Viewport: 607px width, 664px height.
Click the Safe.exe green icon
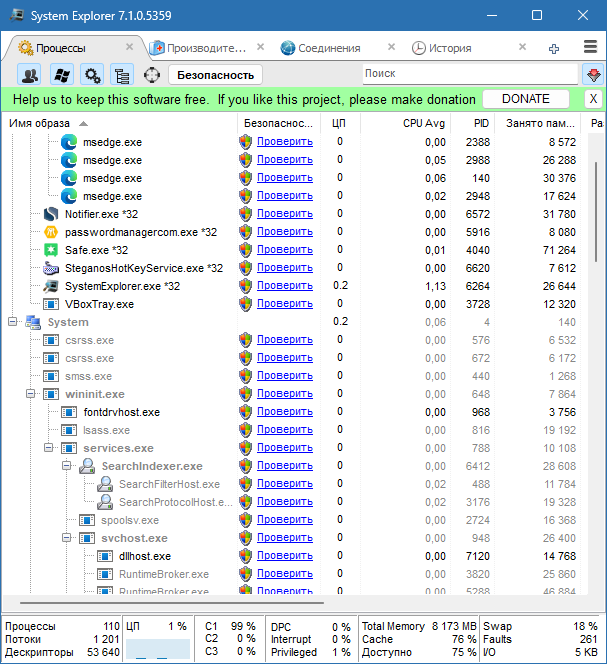click(x=51, y=250)
